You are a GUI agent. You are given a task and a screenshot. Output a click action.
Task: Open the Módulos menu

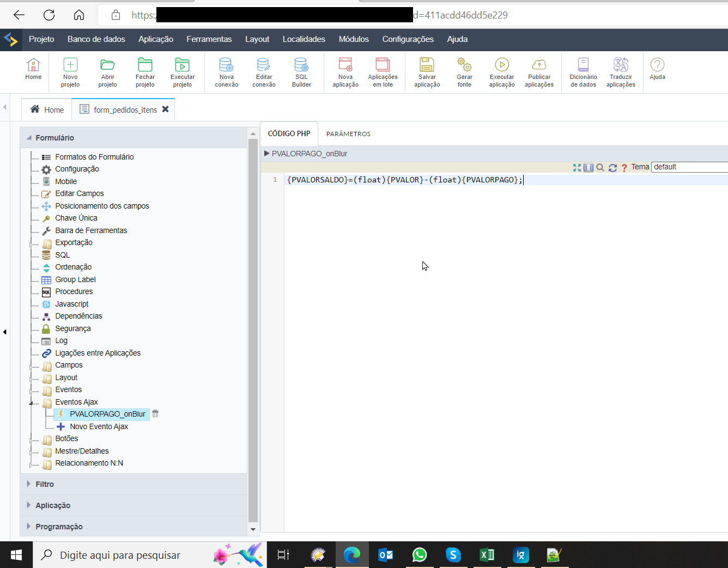(x=354, y=39)
